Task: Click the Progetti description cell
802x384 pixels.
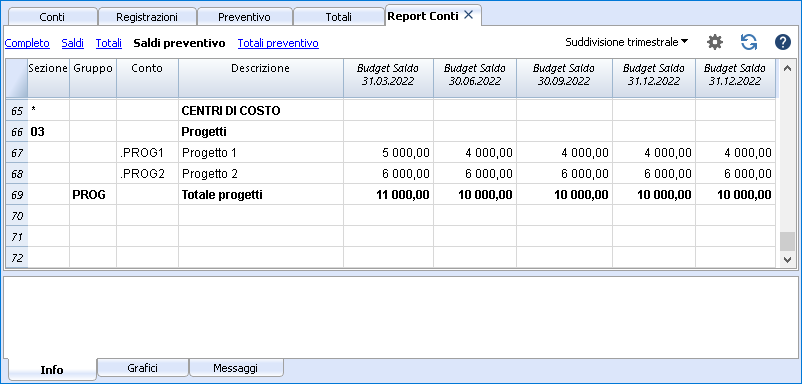Action: pyautogui.click(x=260, y=132)
